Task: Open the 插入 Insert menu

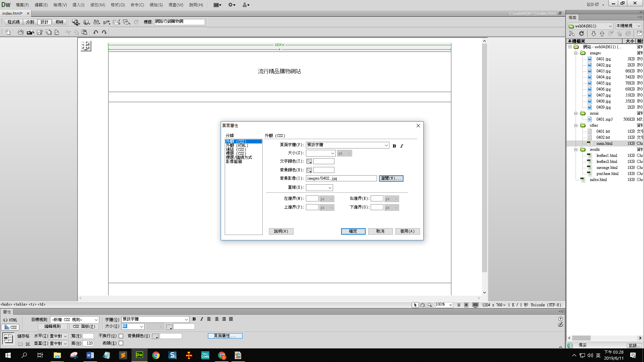Action: tap(78, 5)
